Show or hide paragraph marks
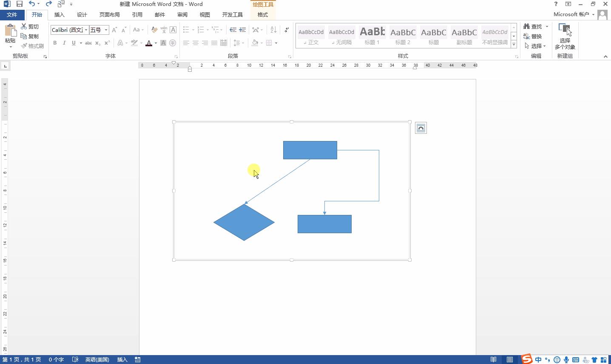The height and width of the screenshot is (364, 611). pyautogui.click(x=287, y=30)
